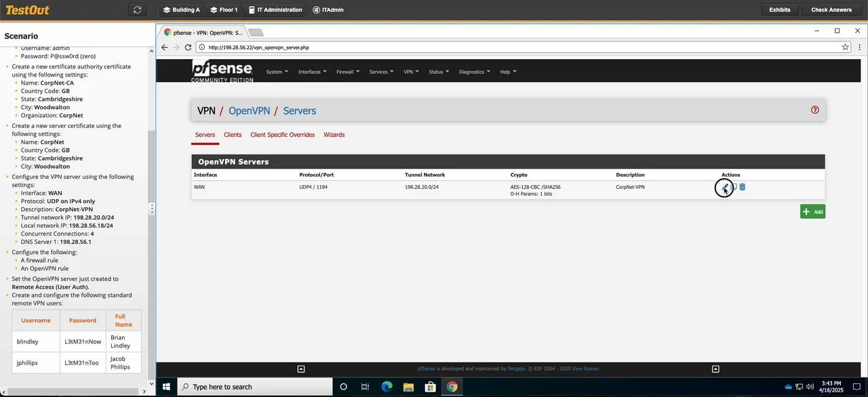Delete the CorpNet-VPN server with trash icon
Image resolution: width=868 pixels, height=397 pixels.
(x=743, y=187)
